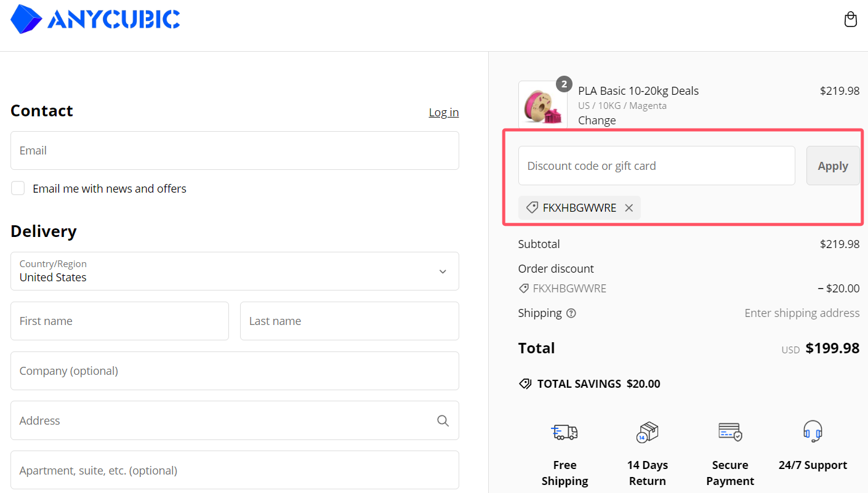This screenshot has width=868, height=493.
Task: Tick Email me with news and offers
Action: tap(18, 188)
